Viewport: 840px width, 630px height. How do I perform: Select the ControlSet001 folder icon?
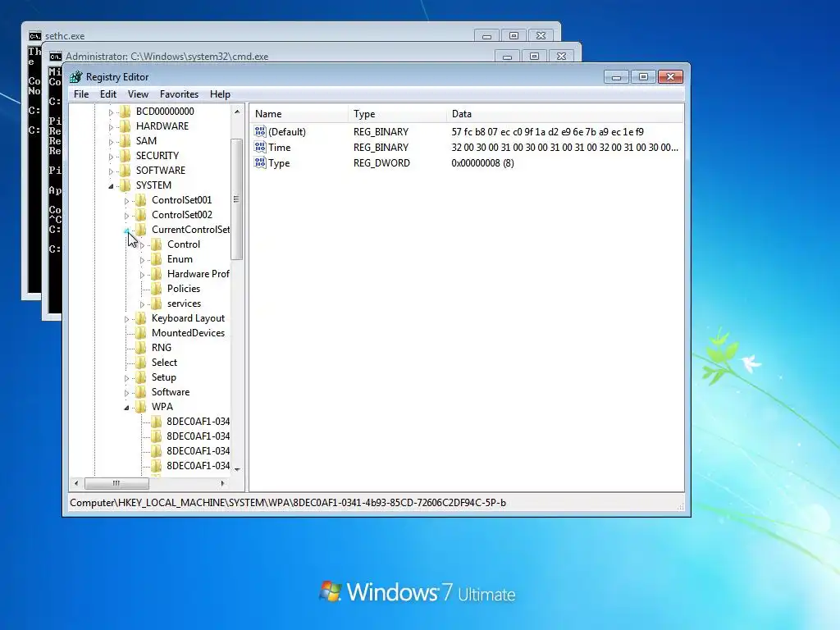(141, 200)
